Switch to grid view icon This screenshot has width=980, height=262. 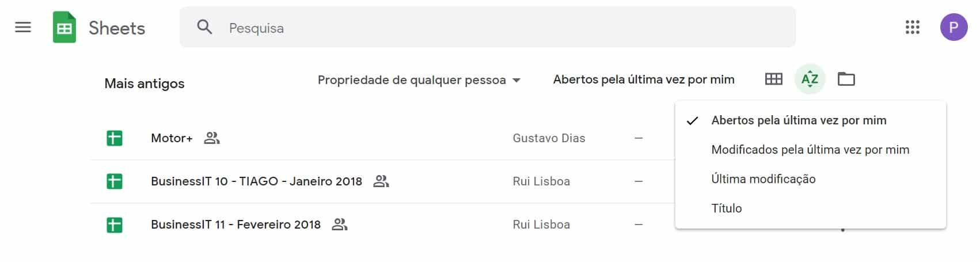774,79
